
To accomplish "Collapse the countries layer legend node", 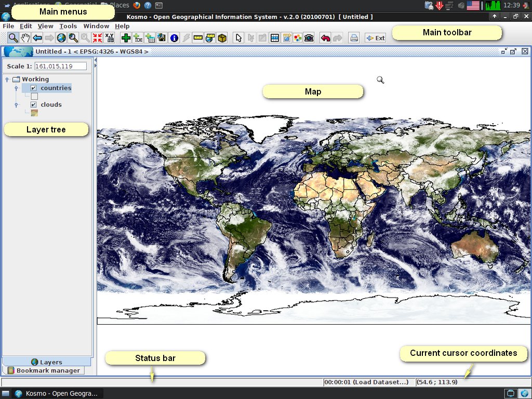I will pyautogui.click(x=16, y=88).
